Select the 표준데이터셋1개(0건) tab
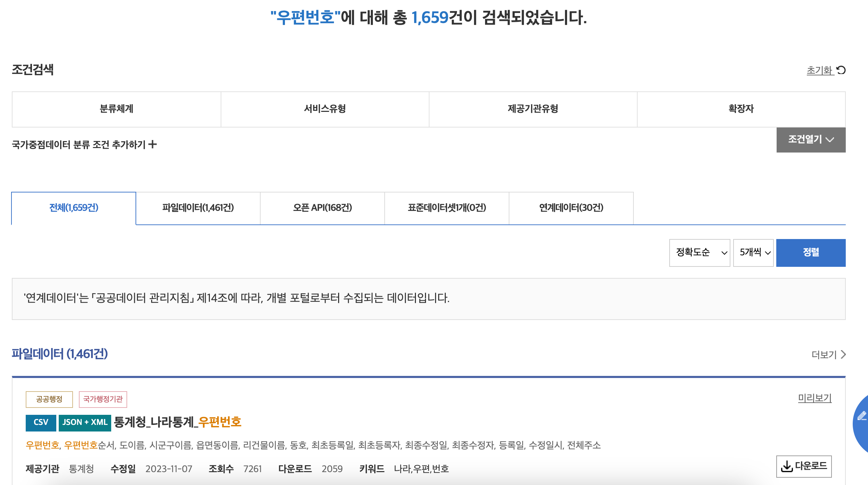The width and height of the screenshot is (868, 485). 447,208
